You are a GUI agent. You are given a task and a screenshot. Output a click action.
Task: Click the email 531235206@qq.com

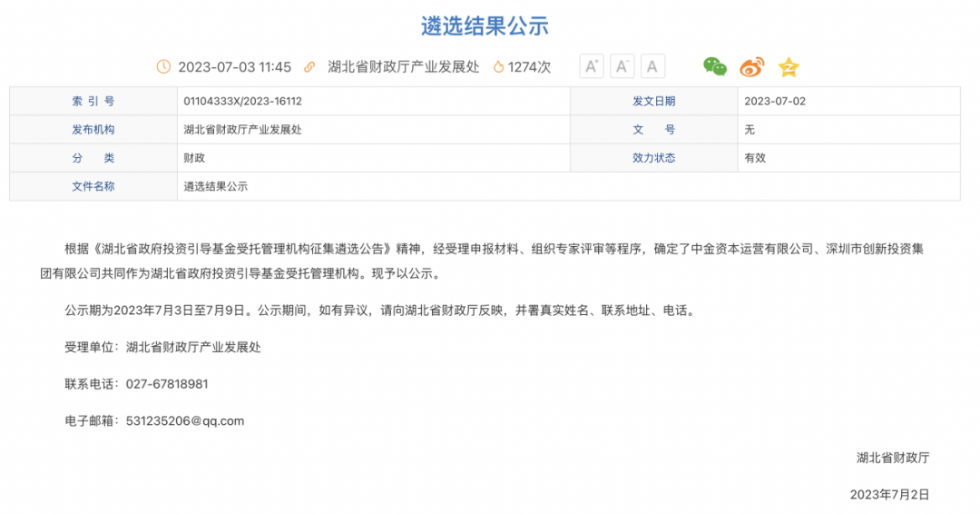pos(185,421)
